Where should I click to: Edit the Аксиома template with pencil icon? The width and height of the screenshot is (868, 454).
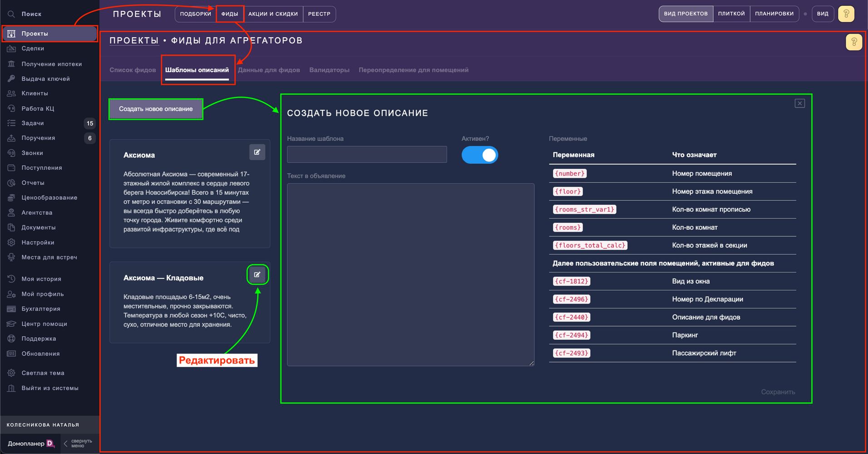pos(257,152)
